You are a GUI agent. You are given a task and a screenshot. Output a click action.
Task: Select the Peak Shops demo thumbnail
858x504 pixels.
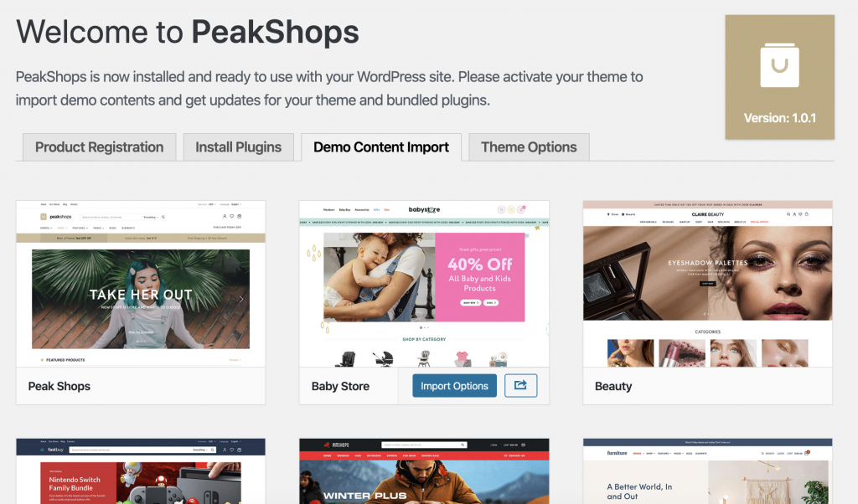pyautogui.click(x=141, y=284)
